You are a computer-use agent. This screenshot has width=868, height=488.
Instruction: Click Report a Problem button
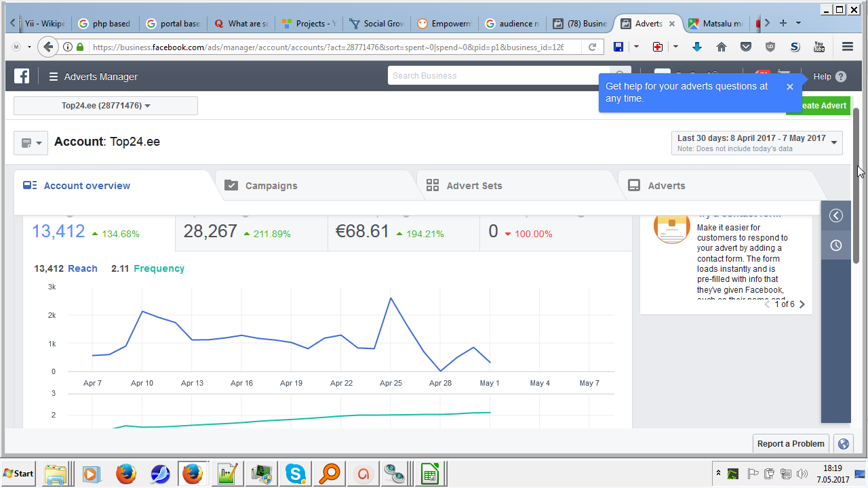(x=791, y=444)
